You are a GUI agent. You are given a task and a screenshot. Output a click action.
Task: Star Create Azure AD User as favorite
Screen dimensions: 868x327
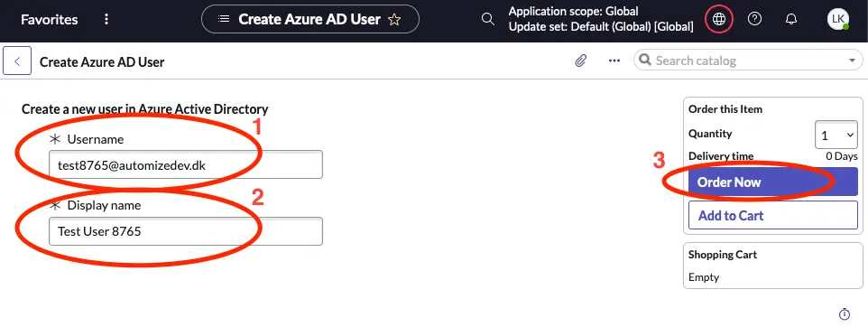tap(394, 20)
